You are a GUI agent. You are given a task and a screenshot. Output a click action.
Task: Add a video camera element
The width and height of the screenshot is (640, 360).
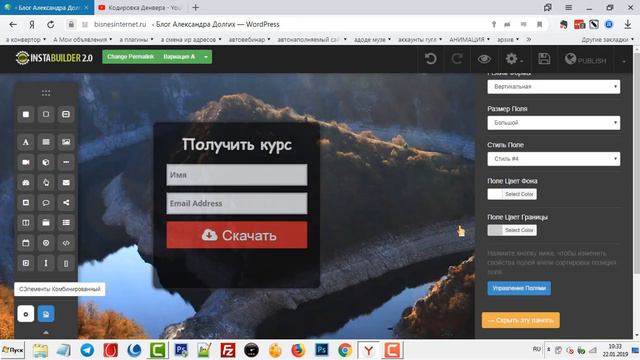point(26,162)
